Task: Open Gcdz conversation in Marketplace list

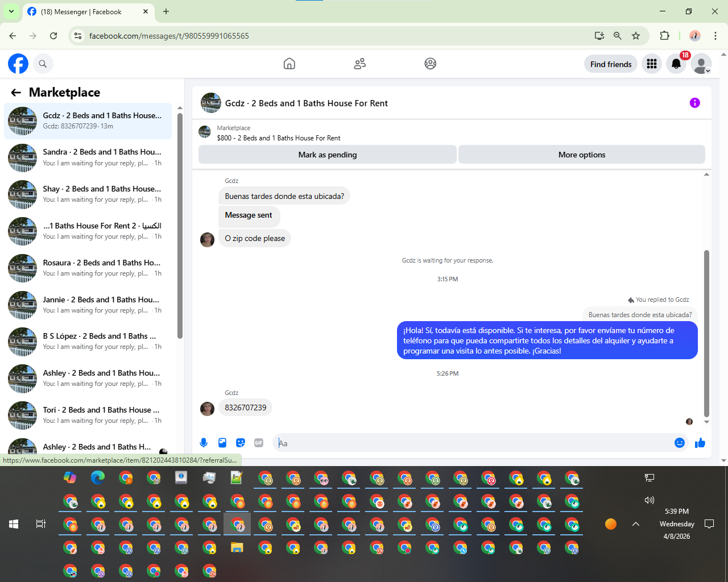Action: (x=88, y=120)
